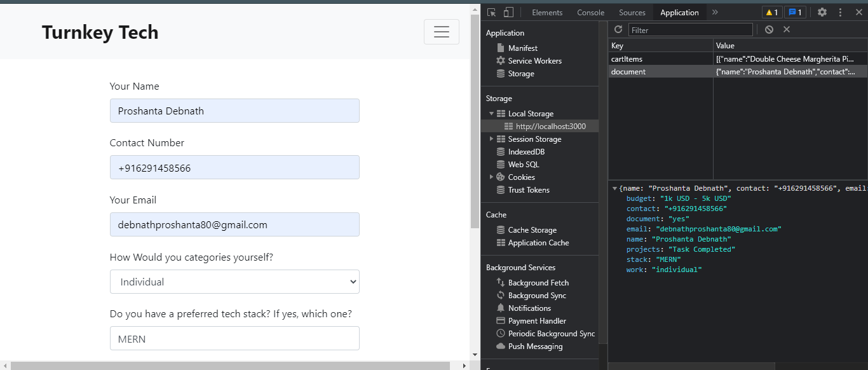The image size is (868, 370).
Task: Click Background Fetch under Background Services
Action: pos(538,282)
